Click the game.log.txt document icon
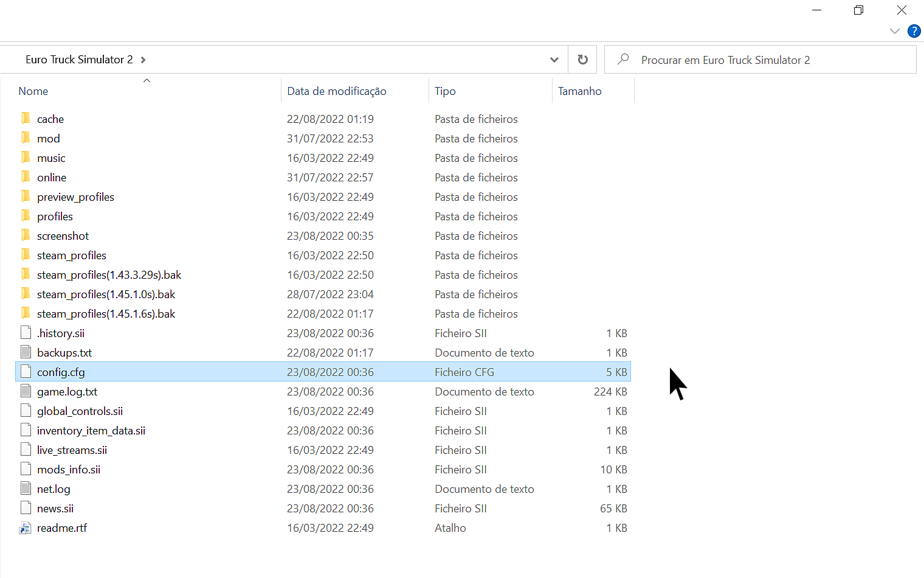 pos(26,391)
